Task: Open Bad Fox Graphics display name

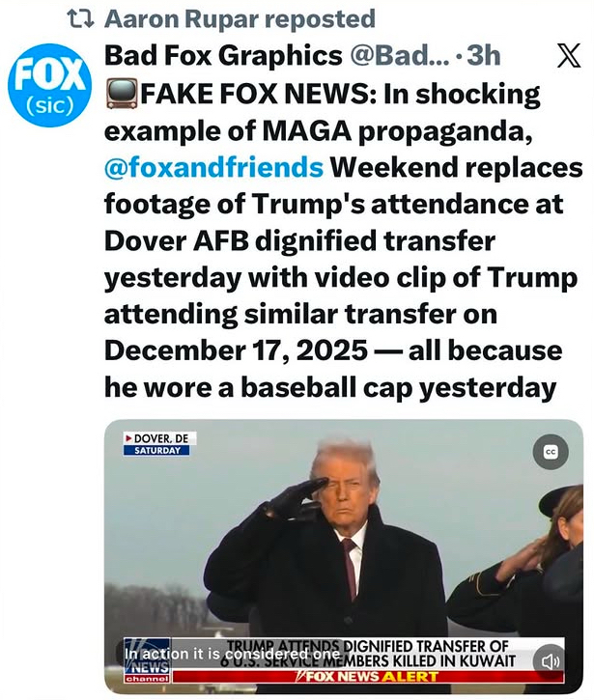Action: point(223,55)
